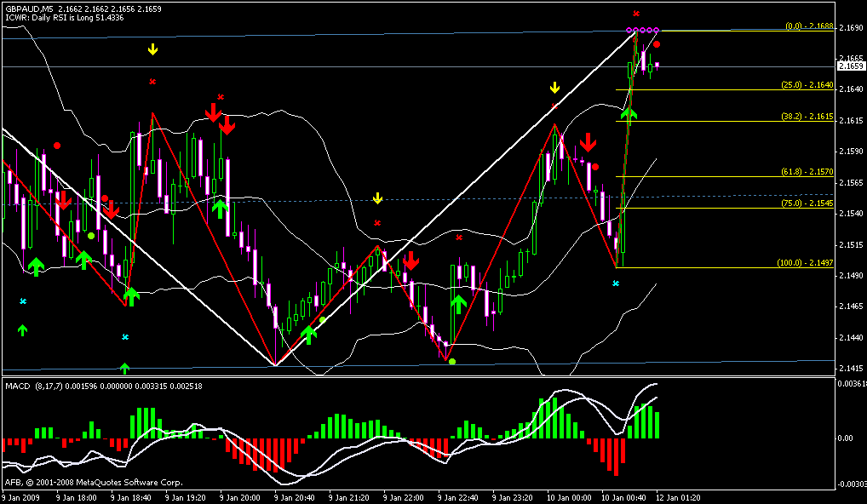Click the purple diamond markers at the peak

coord(646,31)
